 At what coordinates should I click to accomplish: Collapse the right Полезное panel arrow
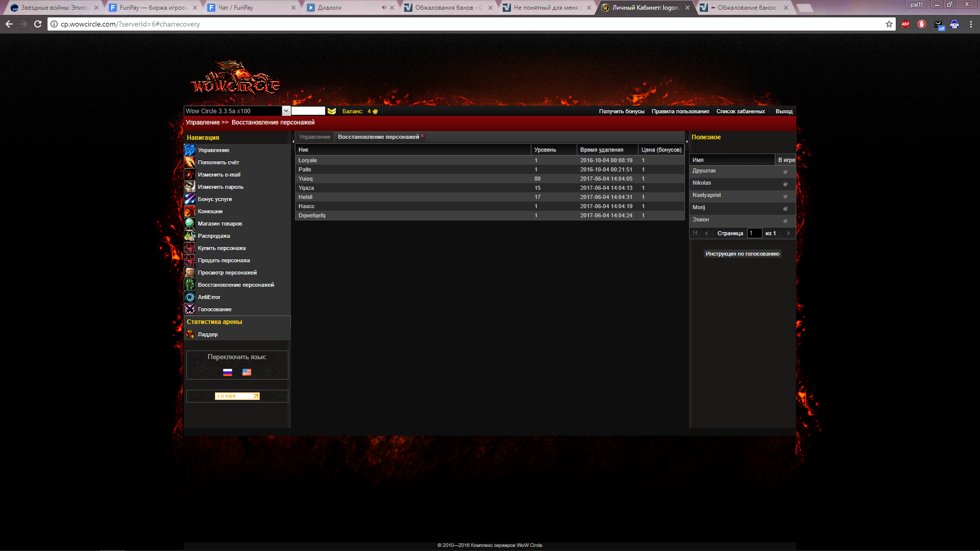tap(687, 141)
